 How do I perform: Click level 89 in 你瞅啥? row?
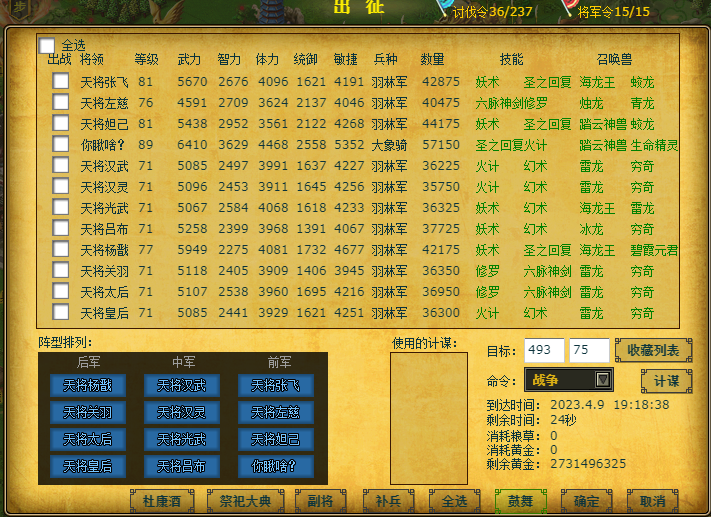point(146,145)
